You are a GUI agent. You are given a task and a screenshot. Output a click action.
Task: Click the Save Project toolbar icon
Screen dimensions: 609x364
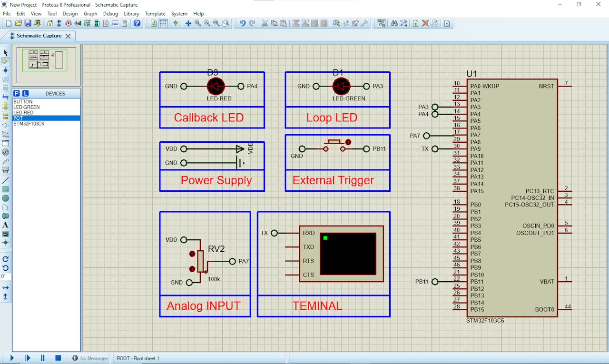[x=28, y=23]
